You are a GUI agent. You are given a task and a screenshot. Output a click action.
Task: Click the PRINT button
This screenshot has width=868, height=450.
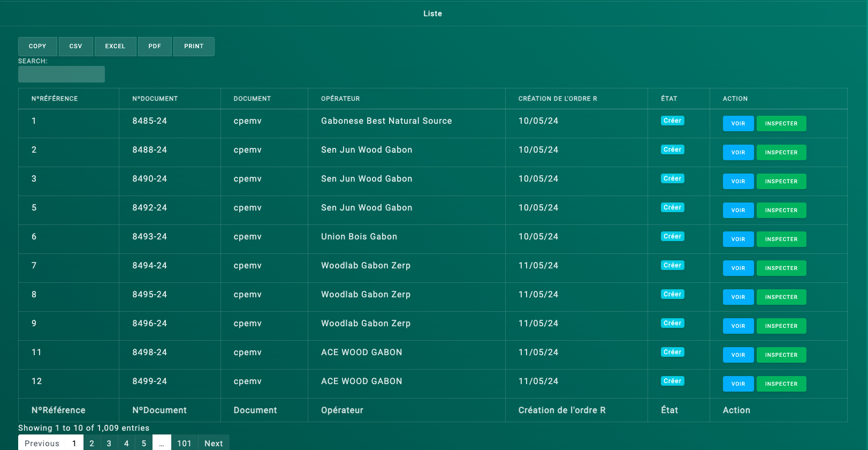click(x=194, y=47)
